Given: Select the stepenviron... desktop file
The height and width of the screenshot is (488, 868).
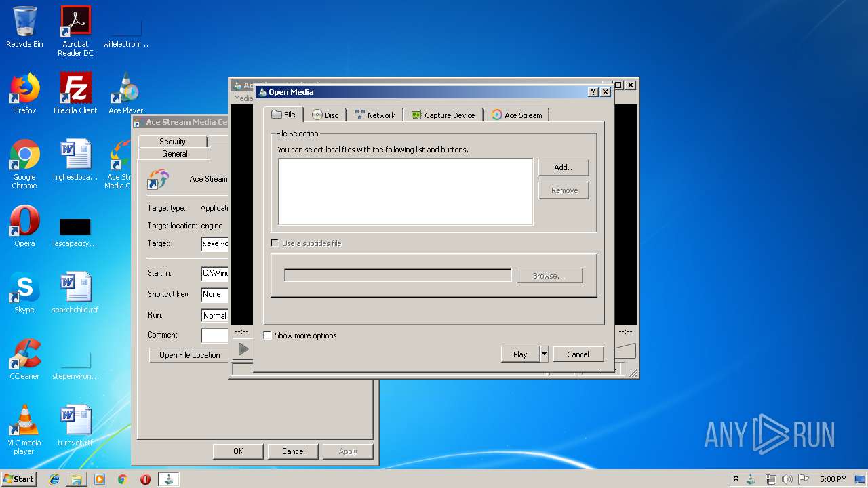Looking at the screenshot, I should pos(75,366).
